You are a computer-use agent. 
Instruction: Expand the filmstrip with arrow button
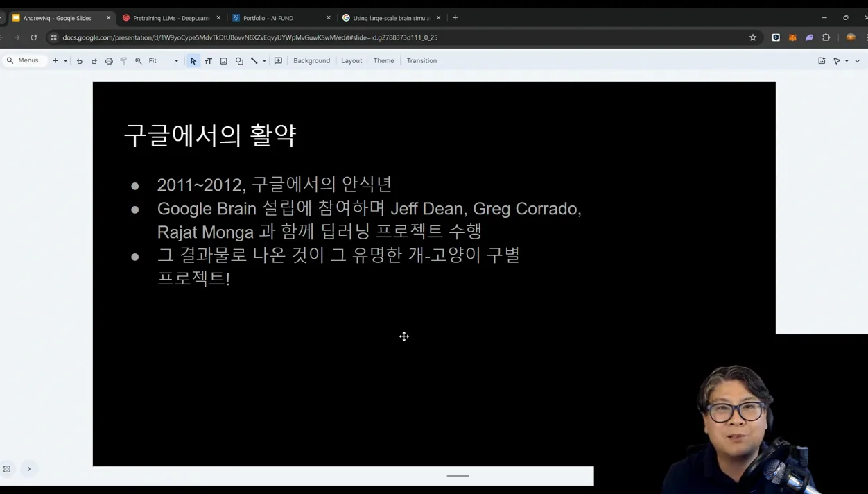[x=28, y=469]
